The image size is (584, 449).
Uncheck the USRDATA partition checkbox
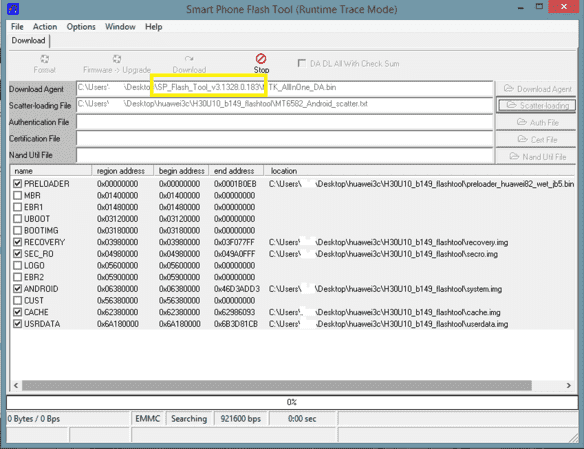pyautogui.click(x=17, y=324)
